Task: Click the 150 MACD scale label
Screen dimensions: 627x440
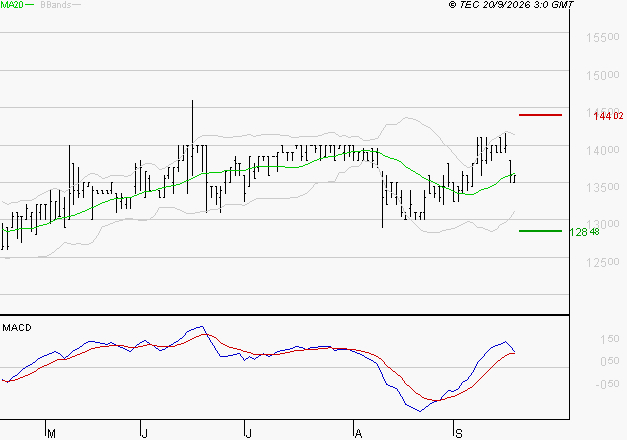Action: 610,339
